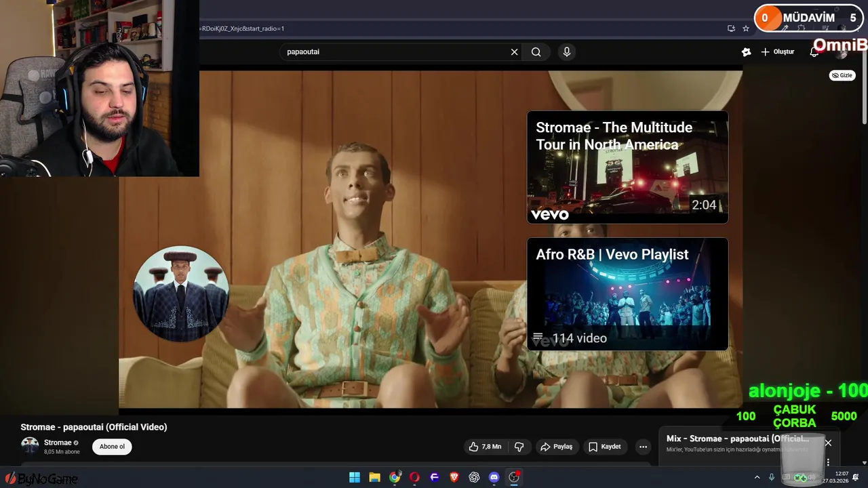Click the 114 video playlist count
The height and width of the screenshot is (488, 868).
tap(579, 338)
